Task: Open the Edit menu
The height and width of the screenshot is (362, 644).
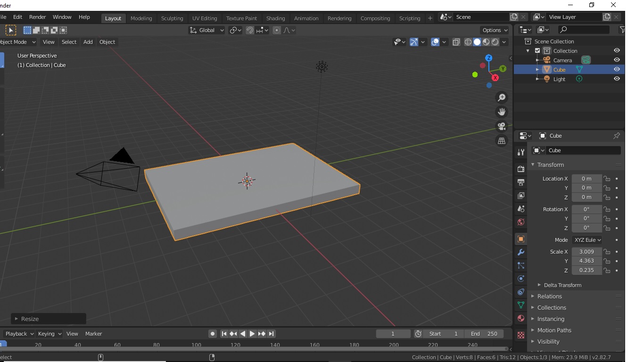Action: 17,17
